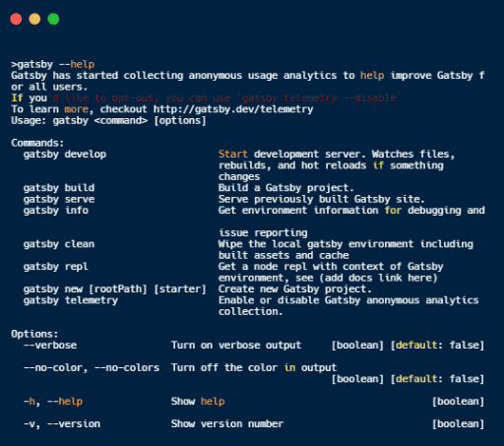
Task: Click the 'gatsby serve' command text
Action: tap(59, 199)
